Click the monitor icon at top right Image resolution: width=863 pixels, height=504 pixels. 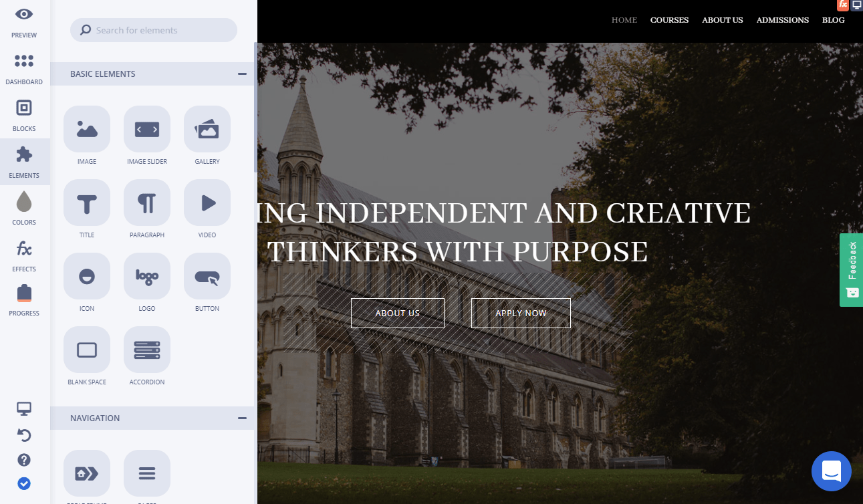pyautogui.click(x=856, y=5)
